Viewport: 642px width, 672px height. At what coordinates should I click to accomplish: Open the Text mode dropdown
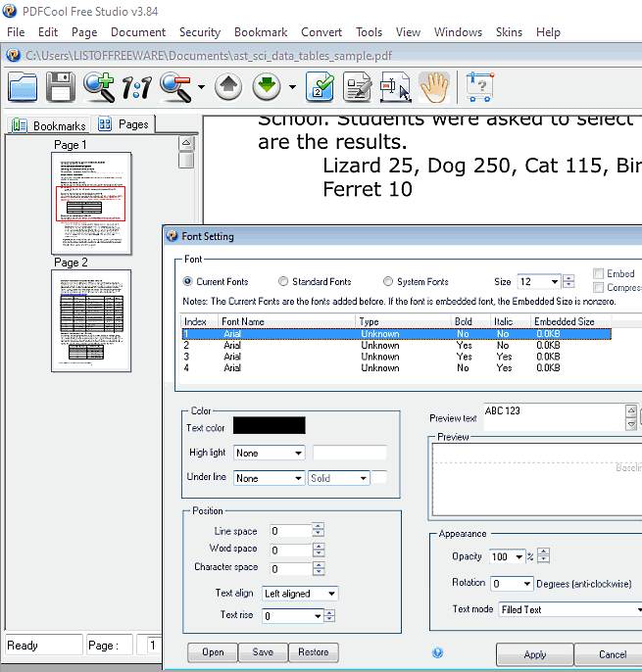[x=638, y=609]
